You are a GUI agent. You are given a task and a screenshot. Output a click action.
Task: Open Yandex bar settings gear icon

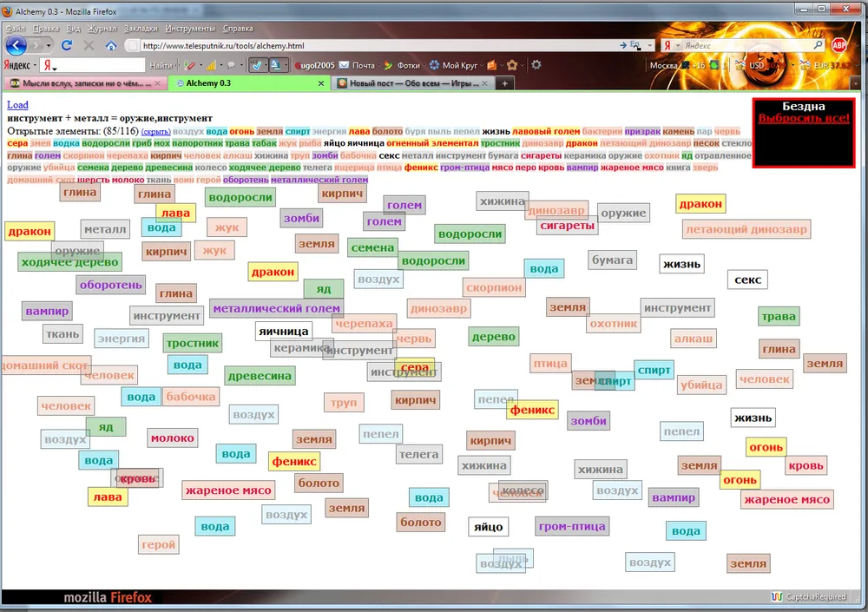click(536, 65)
